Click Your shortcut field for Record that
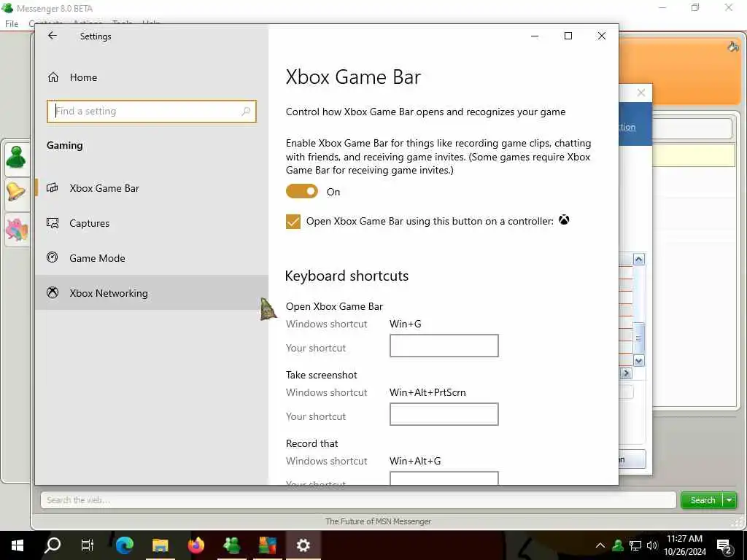747x560 pixels. coord(444,478)
